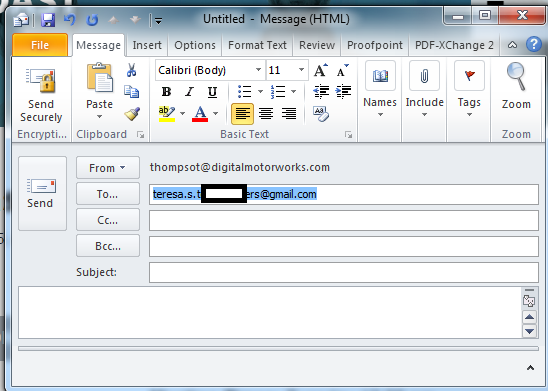Image resolution: width=548 pixels, height=391 pixels.
Task: Click into the Bcc input field
Action: pos(344,246)
